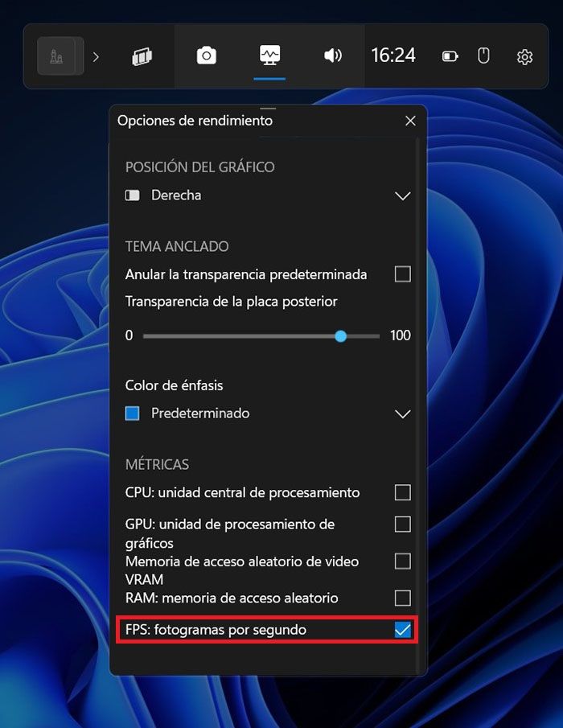
Task: Click the battery status icon
Action: 450,56
